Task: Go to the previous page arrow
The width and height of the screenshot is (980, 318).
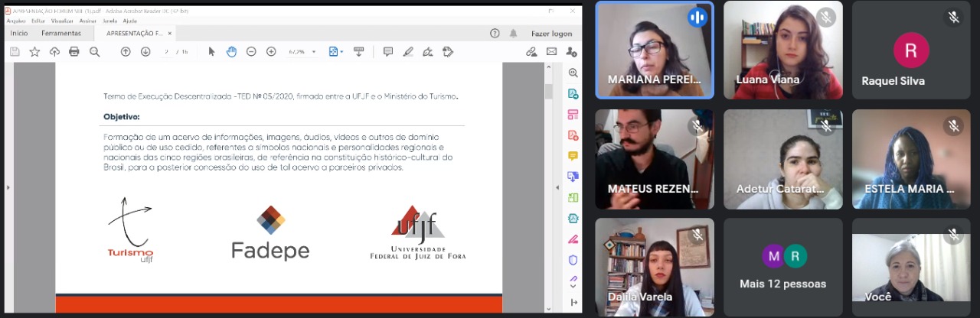Action: click(x=126, y=51)
